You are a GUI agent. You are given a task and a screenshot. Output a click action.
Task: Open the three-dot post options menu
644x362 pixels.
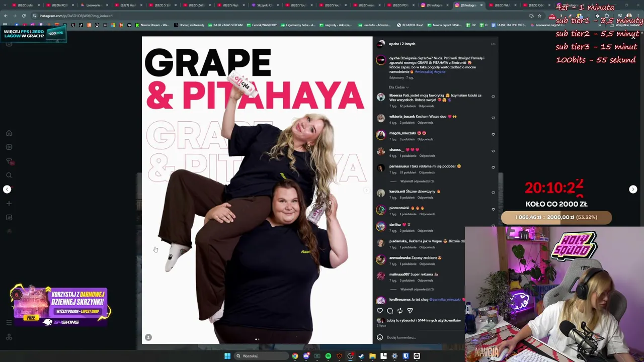493,44
